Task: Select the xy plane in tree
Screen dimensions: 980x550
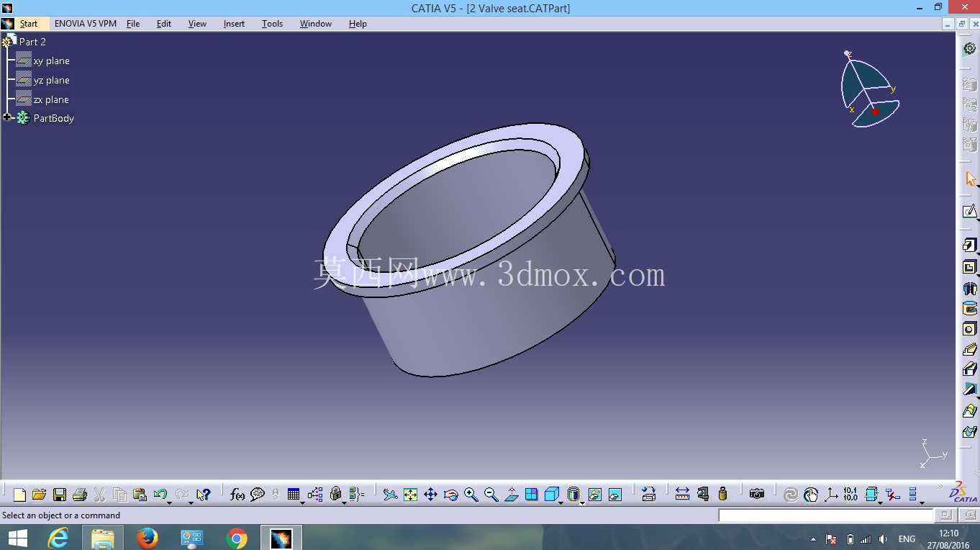Action: [x=51, y=61]
